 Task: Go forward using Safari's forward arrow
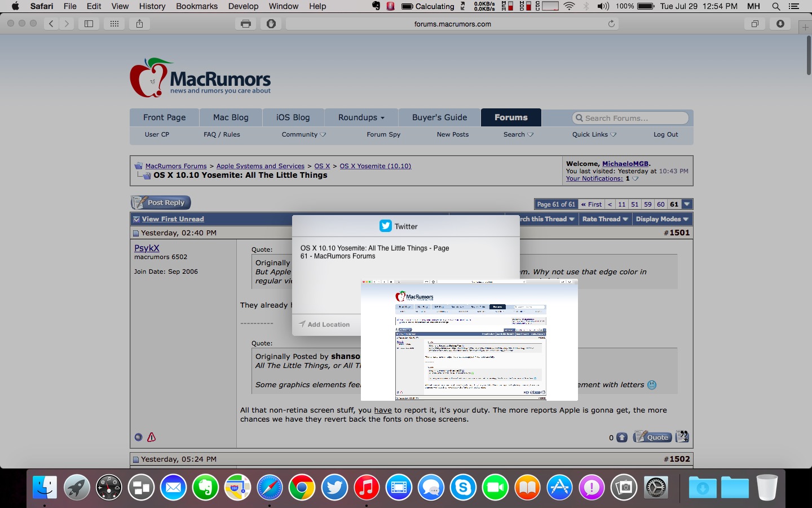click(x=67, y=24)
